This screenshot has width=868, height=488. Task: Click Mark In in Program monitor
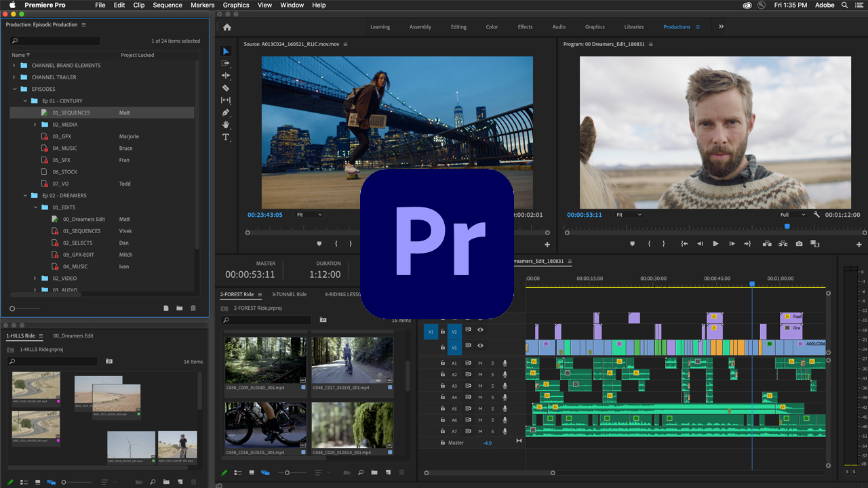(x=649, y=244)
